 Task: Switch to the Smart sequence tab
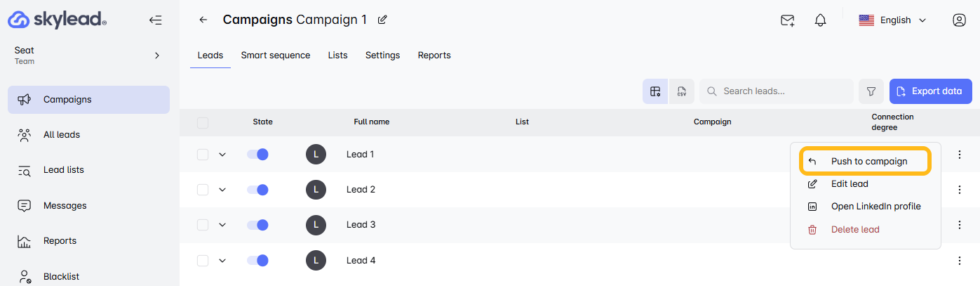[x=275, y=56]
